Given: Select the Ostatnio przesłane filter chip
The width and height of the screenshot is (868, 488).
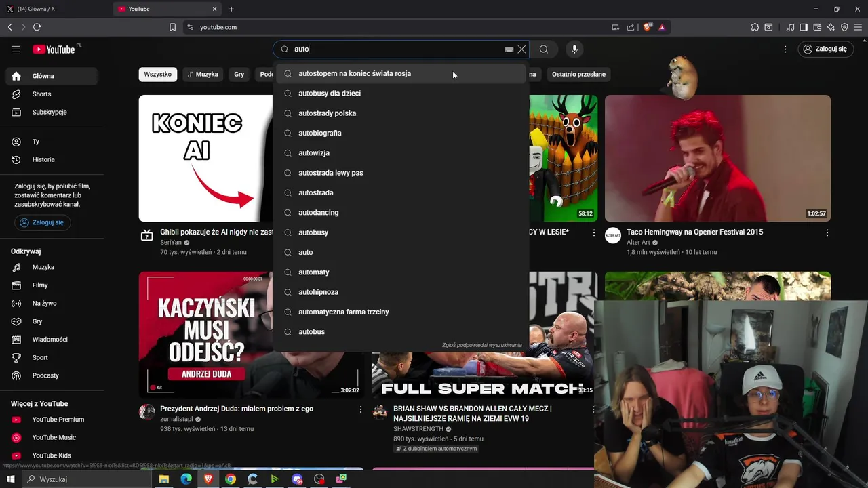Looking at the screenshot, I should pyautogui.click(x=578, y=74).
